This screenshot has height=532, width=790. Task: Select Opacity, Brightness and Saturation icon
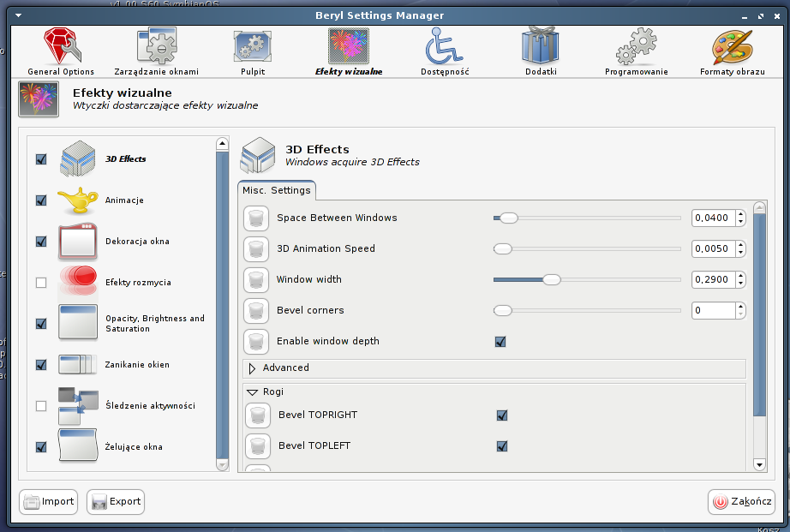click(x=78, y=322)
